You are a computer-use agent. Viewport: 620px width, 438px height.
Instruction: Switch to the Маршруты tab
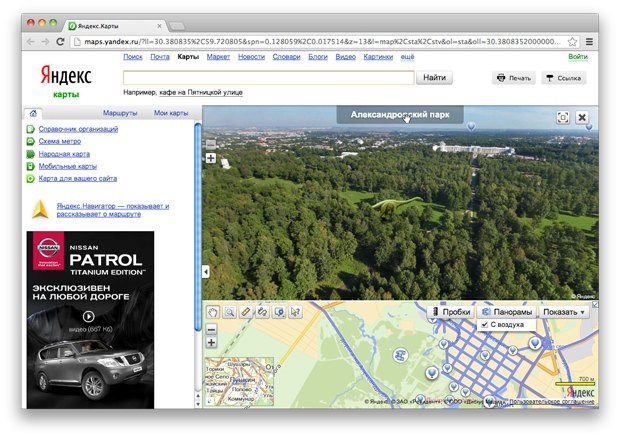pos(120,113)
